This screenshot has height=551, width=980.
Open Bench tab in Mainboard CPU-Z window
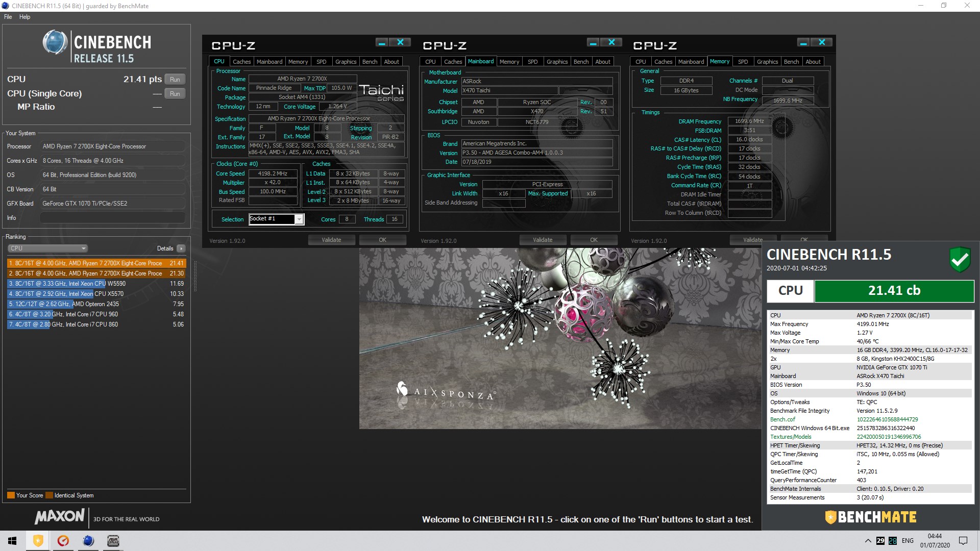pos(581,62)
